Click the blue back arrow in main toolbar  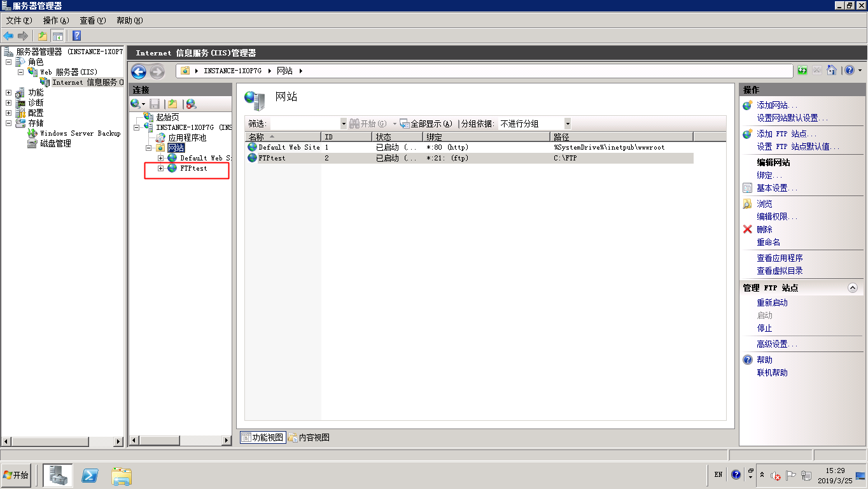[8, 36]
